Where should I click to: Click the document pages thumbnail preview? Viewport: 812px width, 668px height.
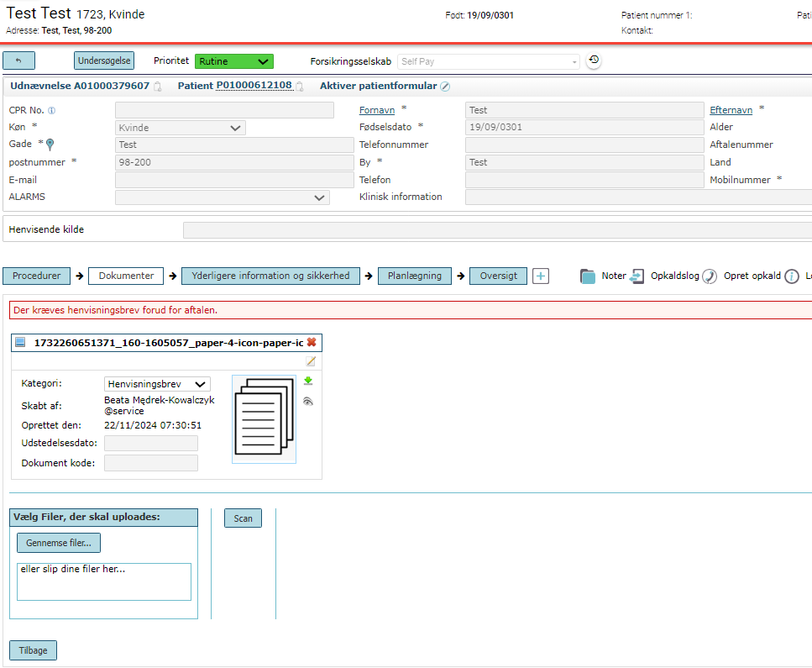(x=265, y=419)
